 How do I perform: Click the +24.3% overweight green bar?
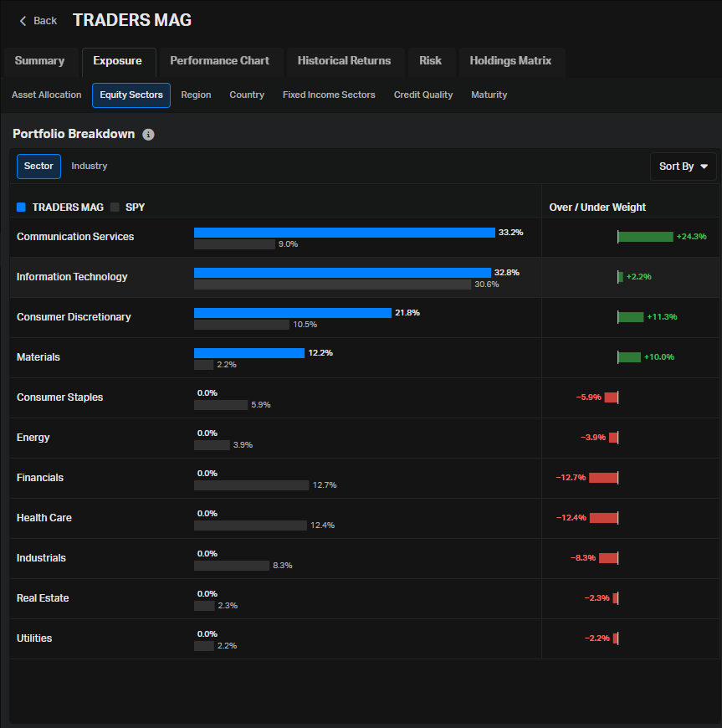coord(645,237)
